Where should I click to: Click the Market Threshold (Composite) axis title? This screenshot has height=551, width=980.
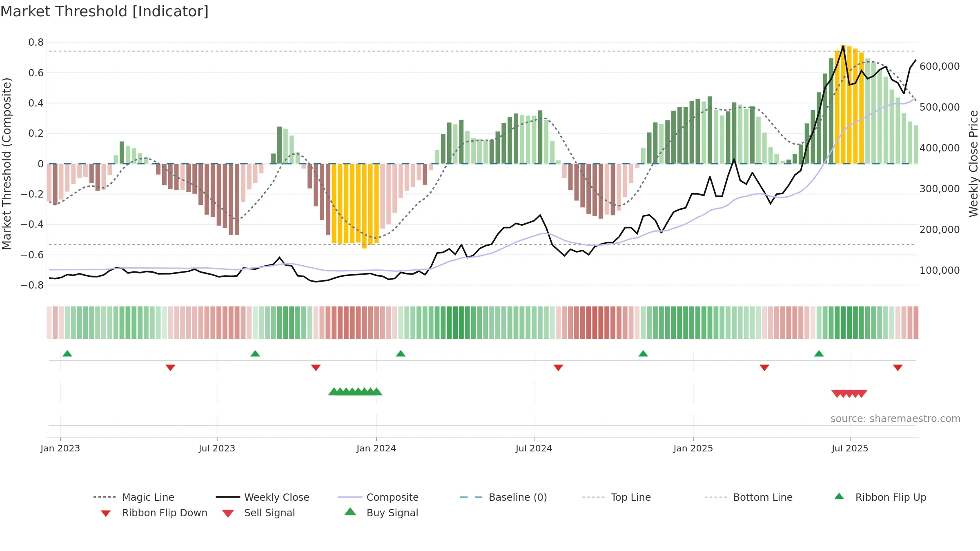click(7, 163)
